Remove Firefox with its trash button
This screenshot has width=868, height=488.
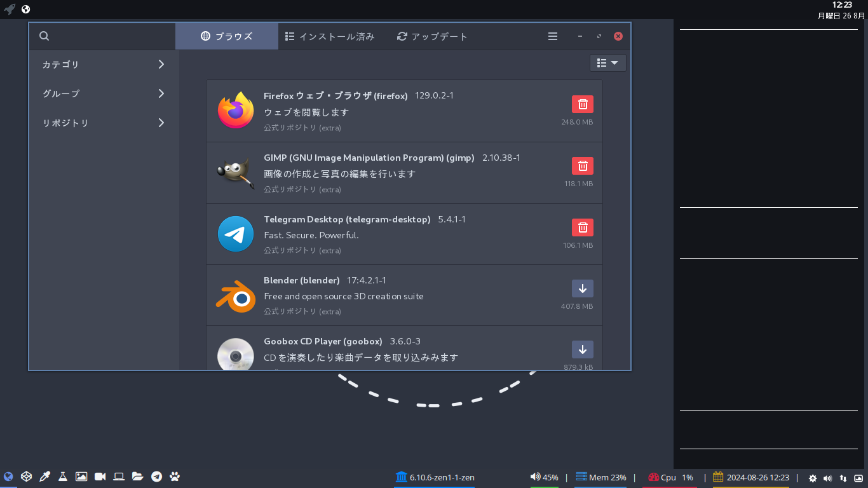pyautogui.click(x=583, y=104)
